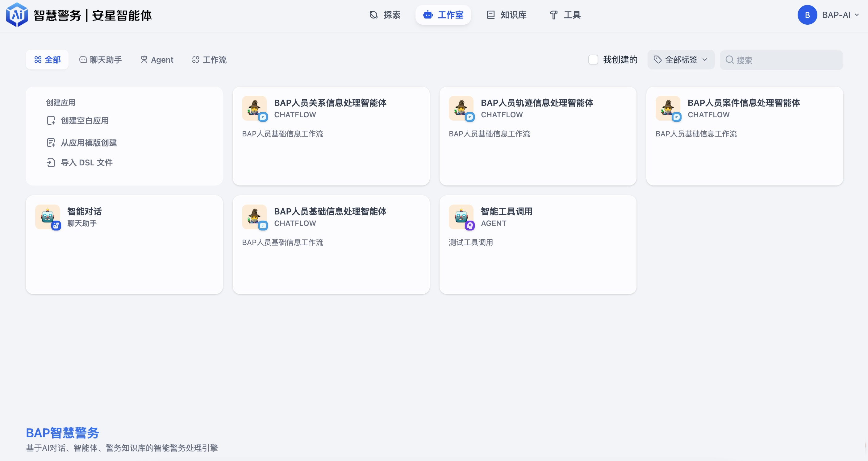Enable the 我创建的 checkbox
The image size is (868, 461).
tap(593, 59)
